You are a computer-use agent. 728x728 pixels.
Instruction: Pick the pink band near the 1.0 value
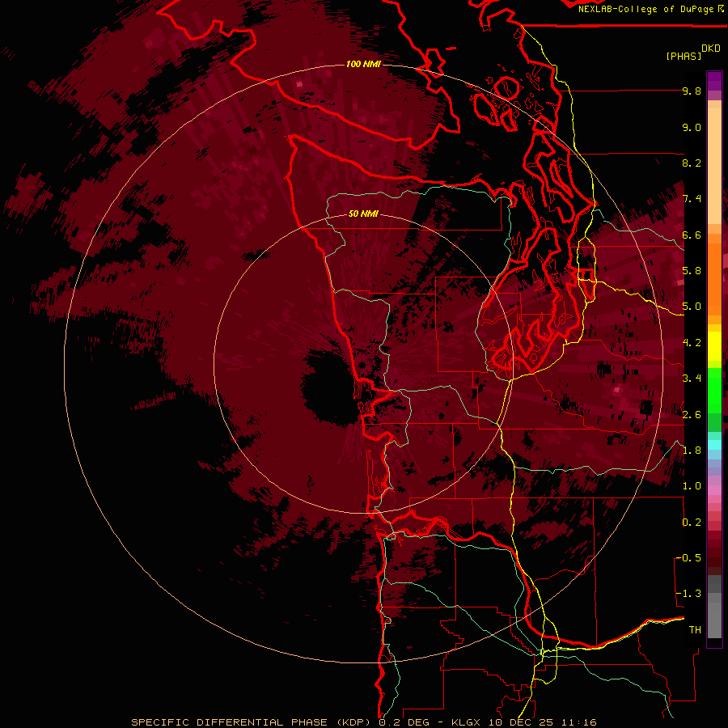point(714,490)
